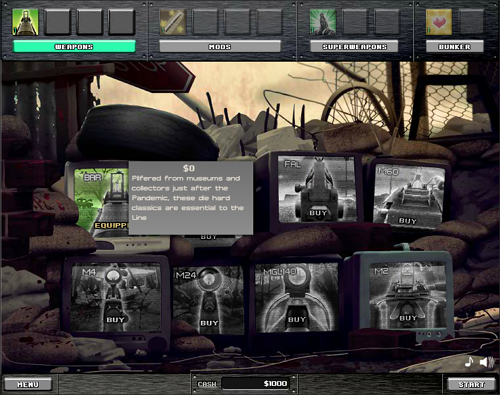
Task: Click the second empty weapon slot
Action: pos(90,22)
